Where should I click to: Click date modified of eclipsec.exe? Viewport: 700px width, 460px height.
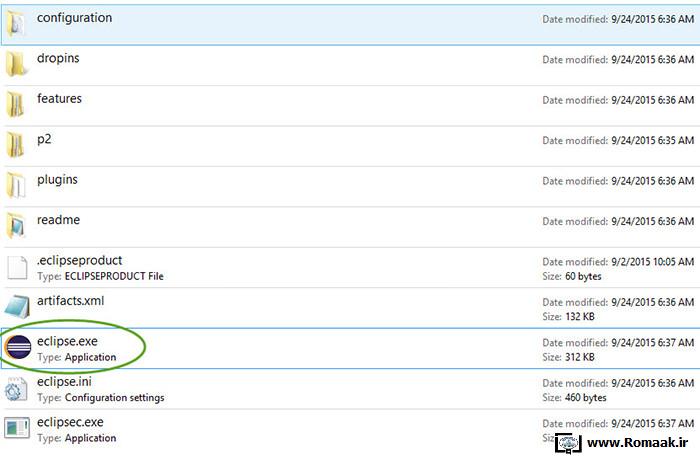[x=618, y=423]
